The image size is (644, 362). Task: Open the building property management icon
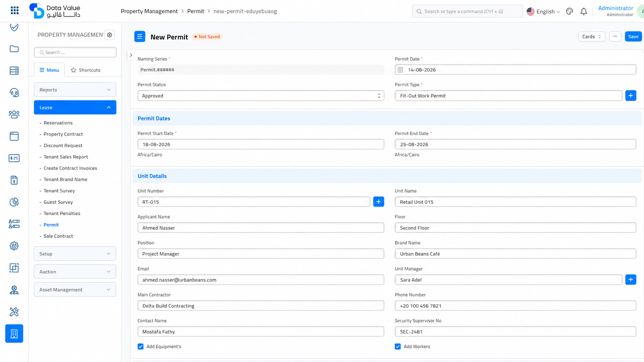[14, 334]
